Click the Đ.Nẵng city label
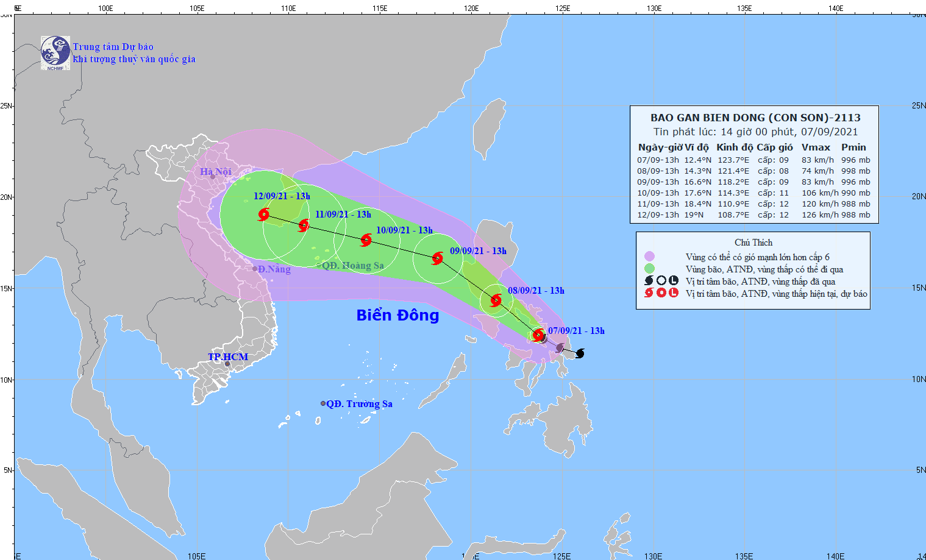This screenshot has width=926, height=560. click(x=274, y=269)
